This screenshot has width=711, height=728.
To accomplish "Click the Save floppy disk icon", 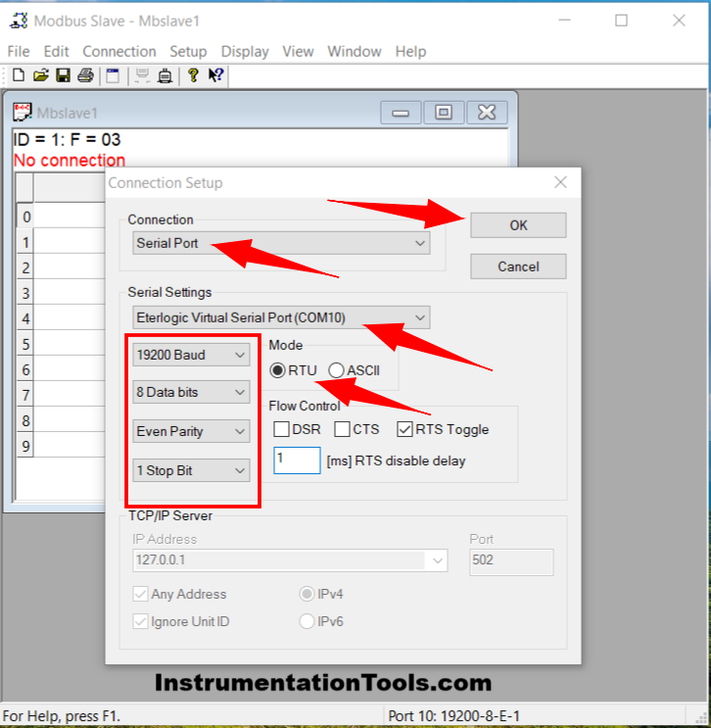I will (63, 74).
